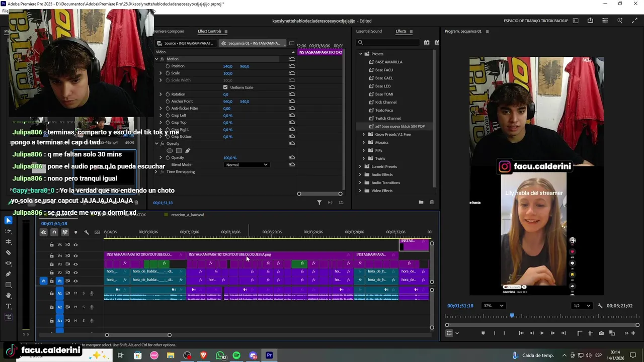Select the Pen tool in toolbar

(x=8, y=274)
